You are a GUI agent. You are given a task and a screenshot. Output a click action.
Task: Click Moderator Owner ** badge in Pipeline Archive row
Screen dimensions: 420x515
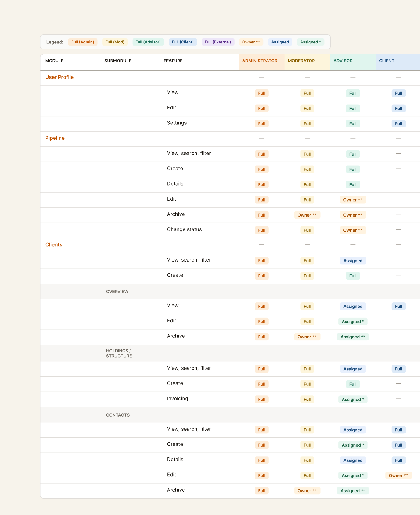click(307, 215)
